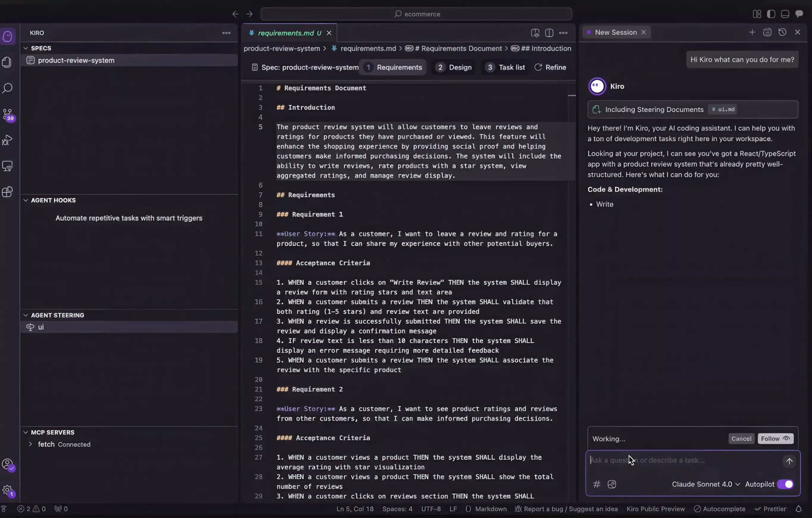Open the Kiro ghost icon in activity bar

click(x=7, y=36)
